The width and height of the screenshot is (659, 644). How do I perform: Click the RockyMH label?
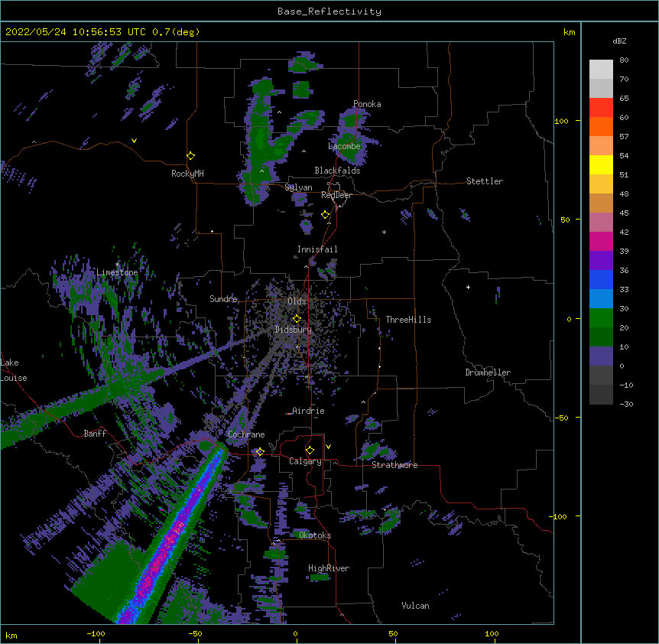point(187,174)
